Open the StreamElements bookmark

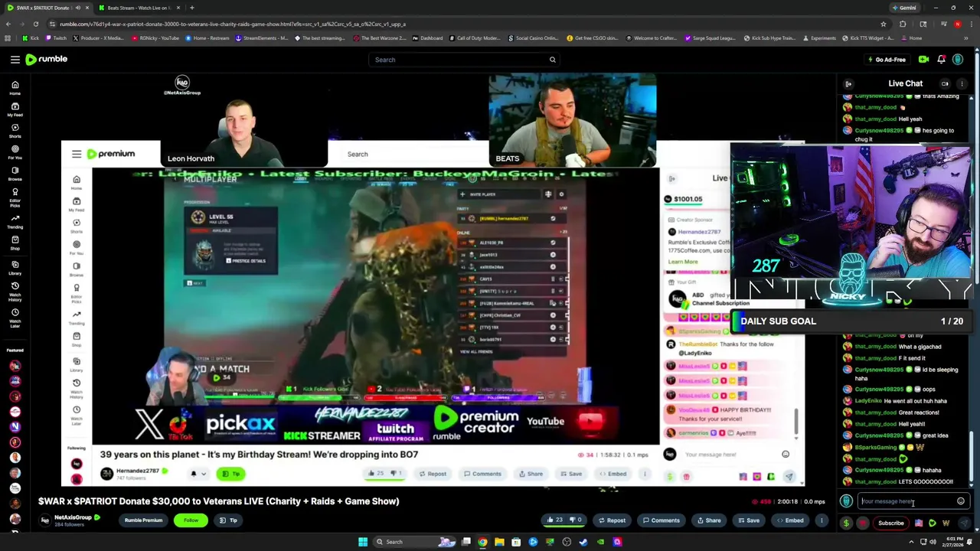click(261, 38)
